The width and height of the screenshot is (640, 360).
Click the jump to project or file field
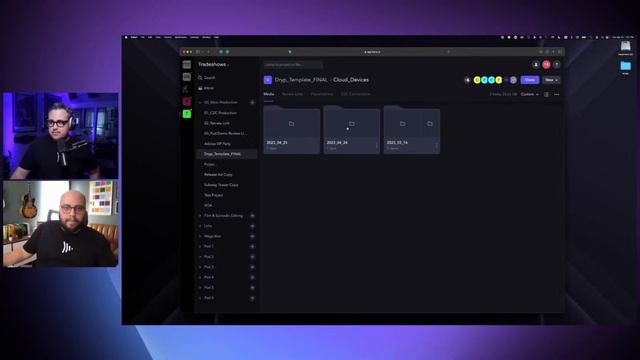click(x=293, y=64)
